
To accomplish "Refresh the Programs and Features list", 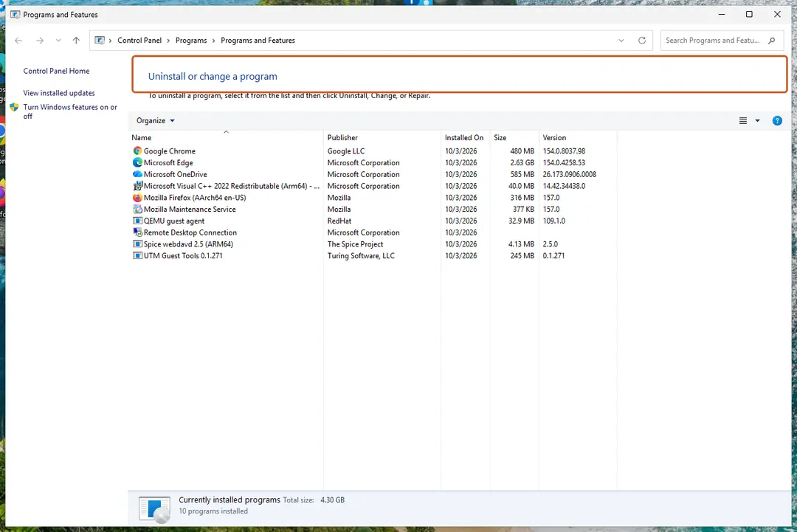I will 642,40.
